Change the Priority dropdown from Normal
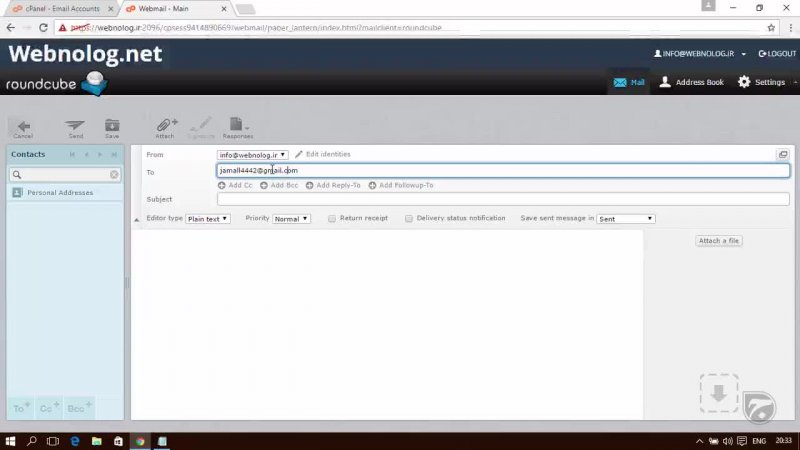 point(291,218)
